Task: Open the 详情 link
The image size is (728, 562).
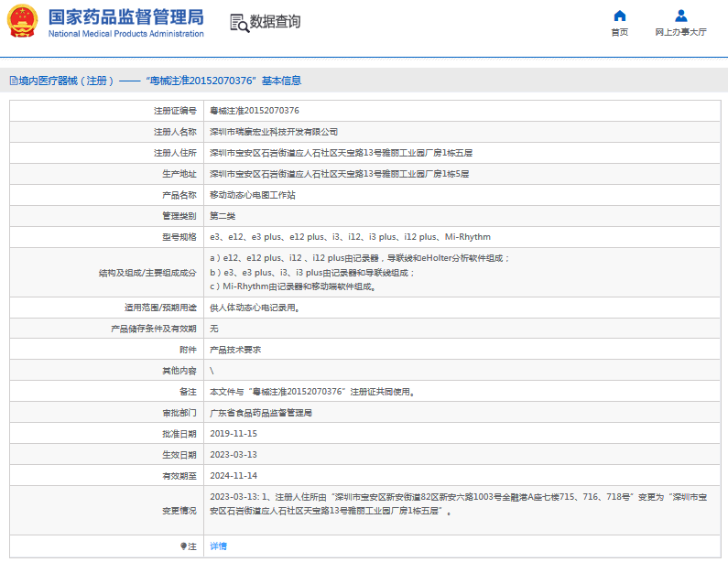Action: (218, 546)
